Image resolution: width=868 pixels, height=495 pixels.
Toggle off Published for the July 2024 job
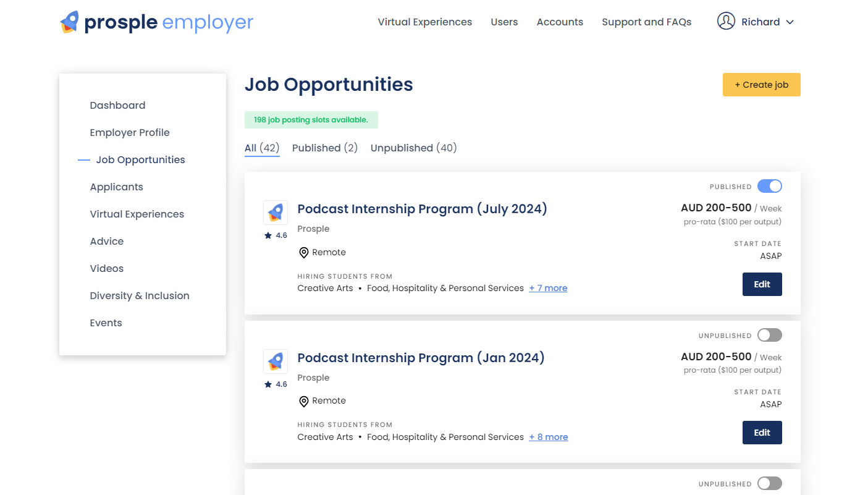tap(770, 186)
